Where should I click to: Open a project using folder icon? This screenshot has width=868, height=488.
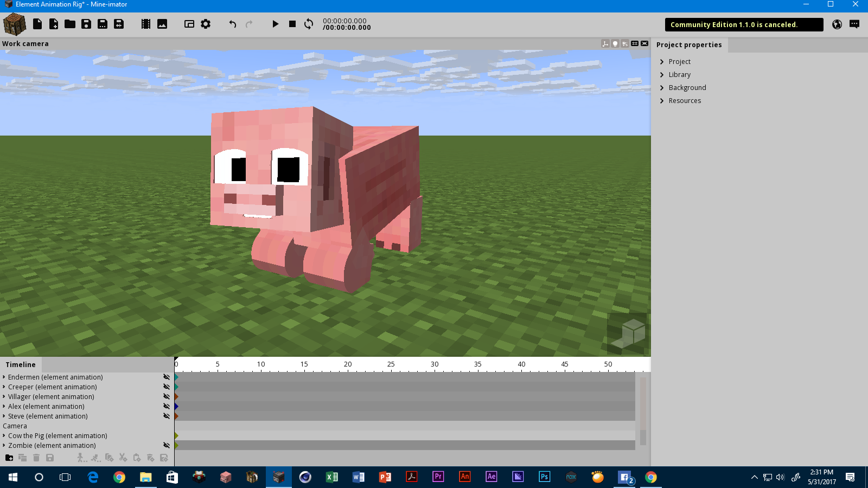tap(70, 24)
